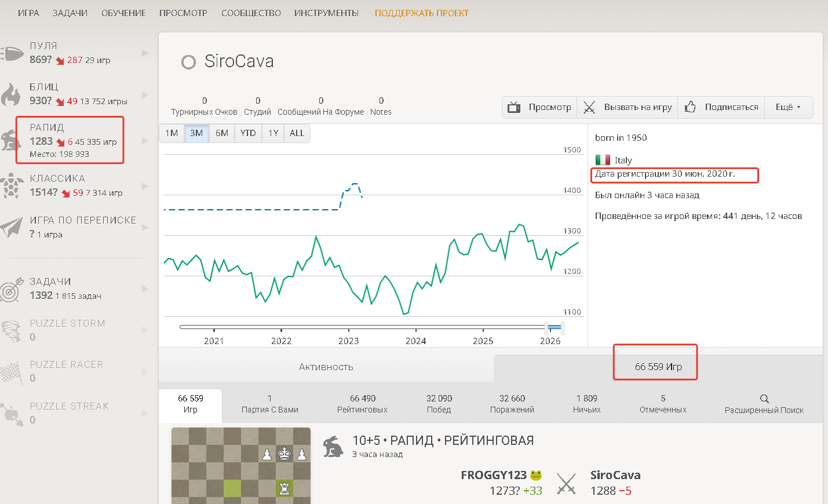Click the thumbs-up follow icon
The height and width of the screenshot is (504, 828).
690,107
